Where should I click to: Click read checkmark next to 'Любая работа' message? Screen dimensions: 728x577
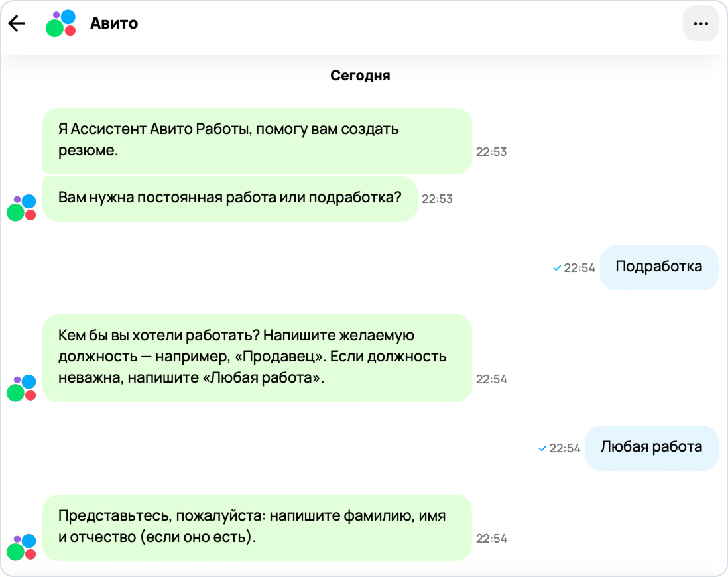click(x=542, y=448)
